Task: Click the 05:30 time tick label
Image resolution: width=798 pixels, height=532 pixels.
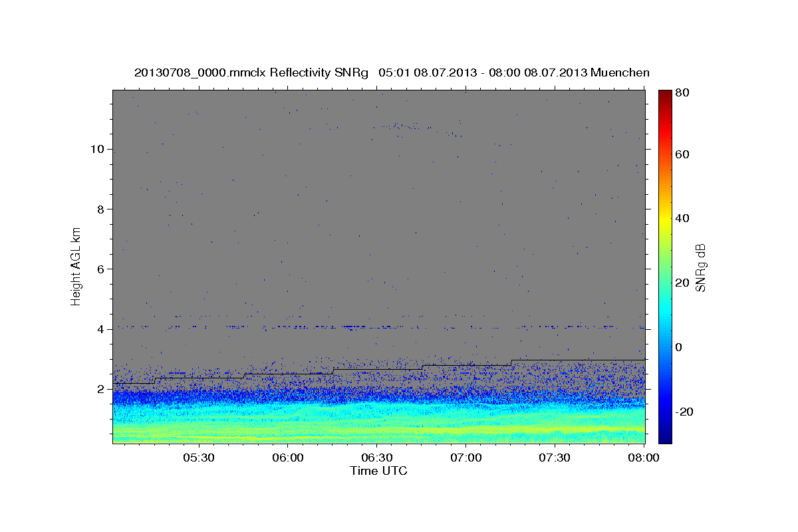Action: [199, 458]
